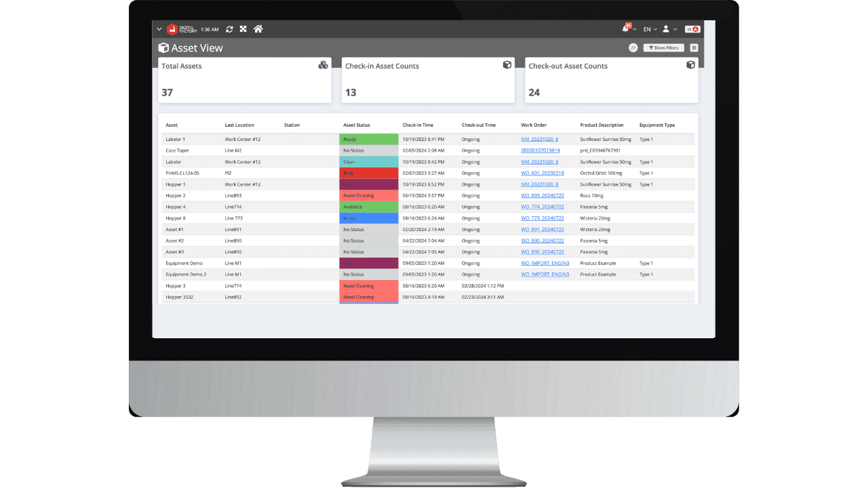Click the Check-in Time column header

pyautogui.click(x=418, y=125)
